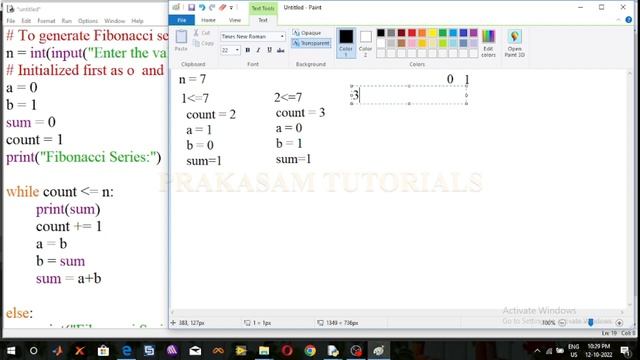Toggle Underline text formatting

[x=269, y=50]
